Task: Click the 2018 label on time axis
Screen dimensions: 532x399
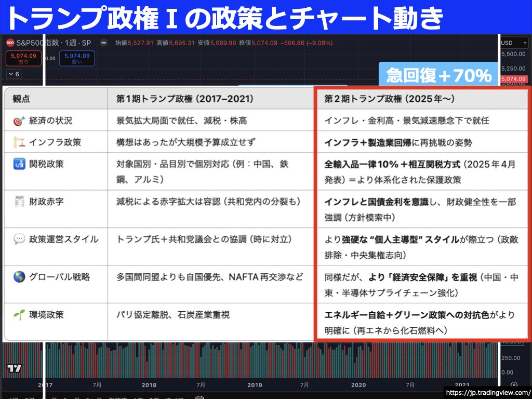Action: (149, 385)
